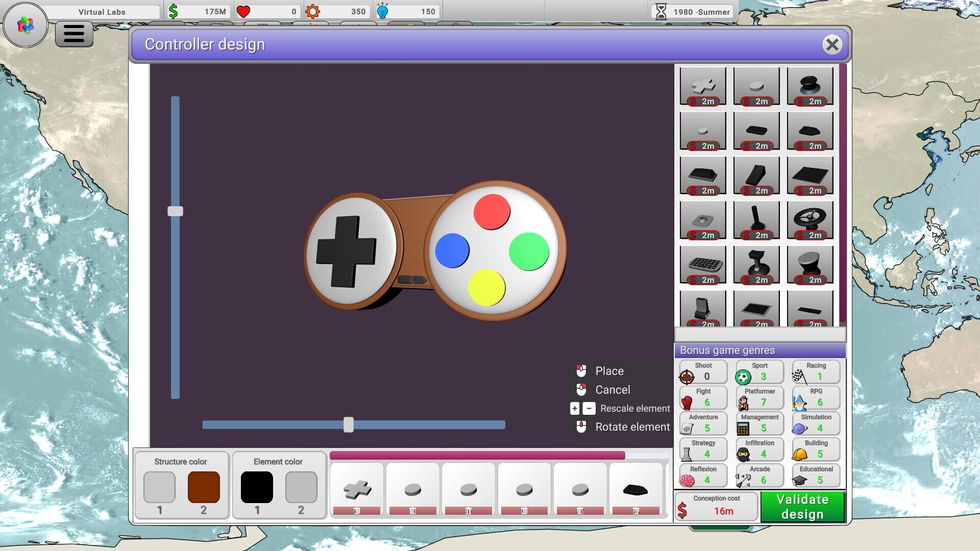Pick the round button part in the parts grid
The width and height of the screenshot is (980, 551).
(x=756, y=87)
